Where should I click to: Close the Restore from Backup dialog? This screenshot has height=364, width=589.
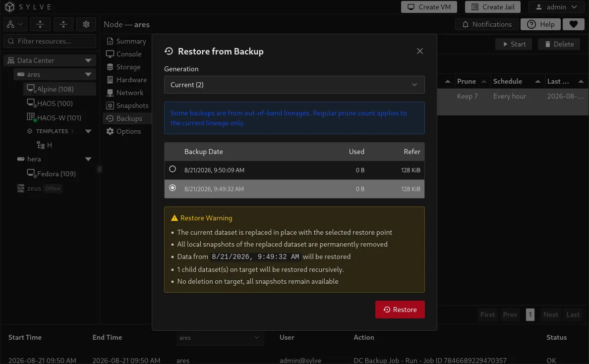pyautogui.click(x=419, y=51)
